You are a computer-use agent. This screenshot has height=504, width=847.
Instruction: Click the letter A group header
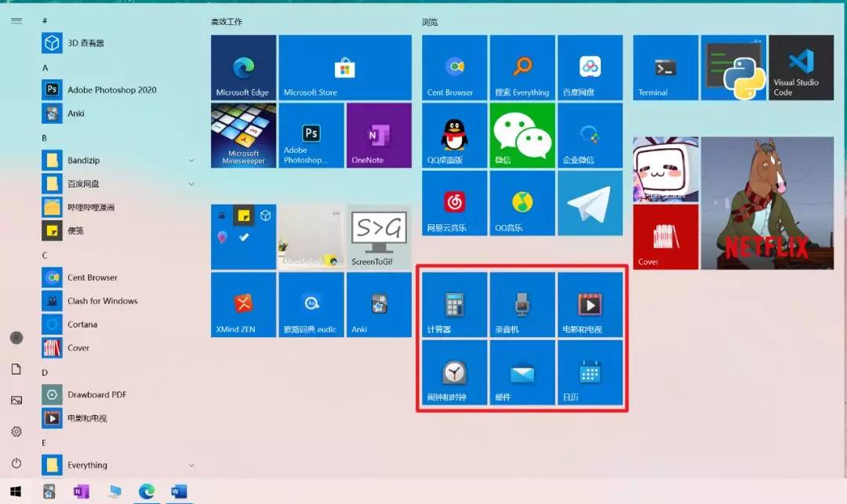click(x=45, y=67)
